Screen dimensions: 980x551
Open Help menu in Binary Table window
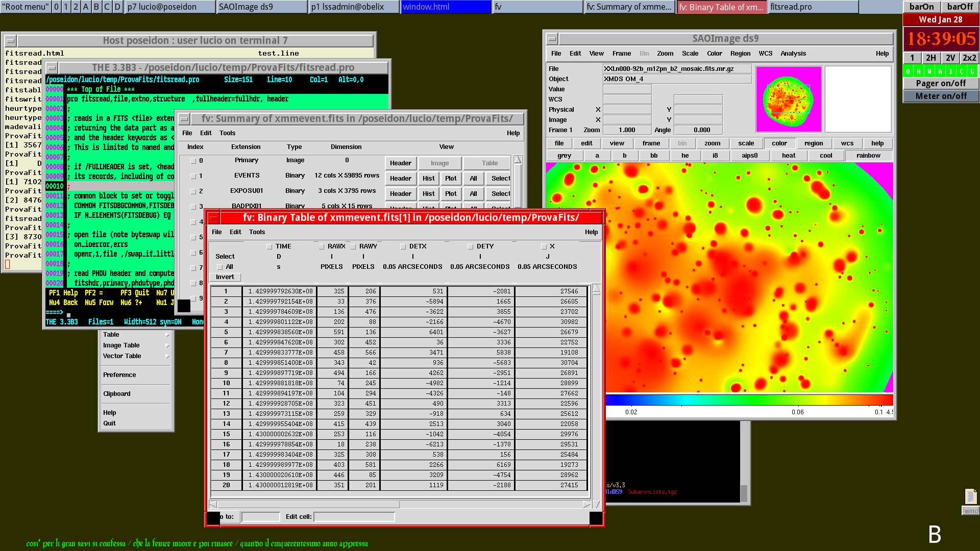click(x=591, y=232)
